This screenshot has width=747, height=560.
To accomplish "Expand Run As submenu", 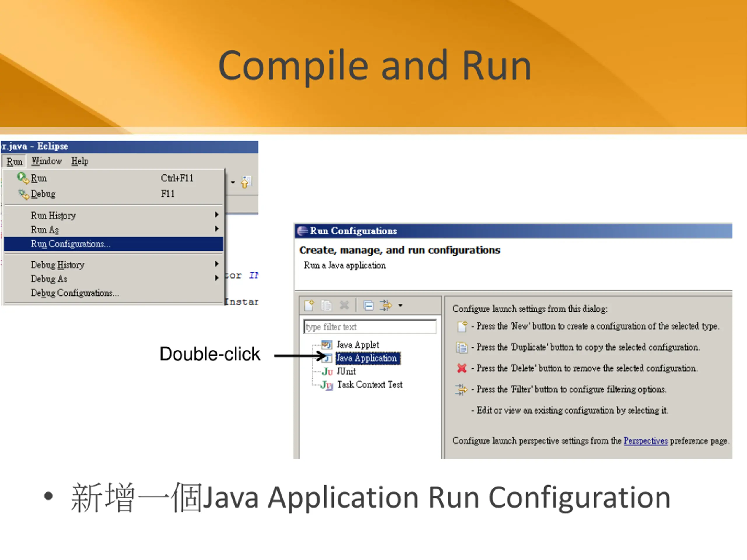I will 114,230.
